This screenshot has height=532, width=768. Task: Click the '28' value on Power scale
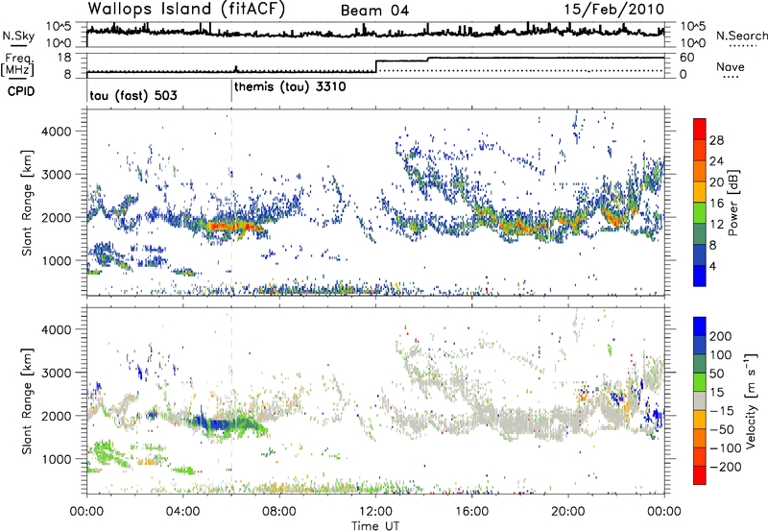[x=716, y=140]
